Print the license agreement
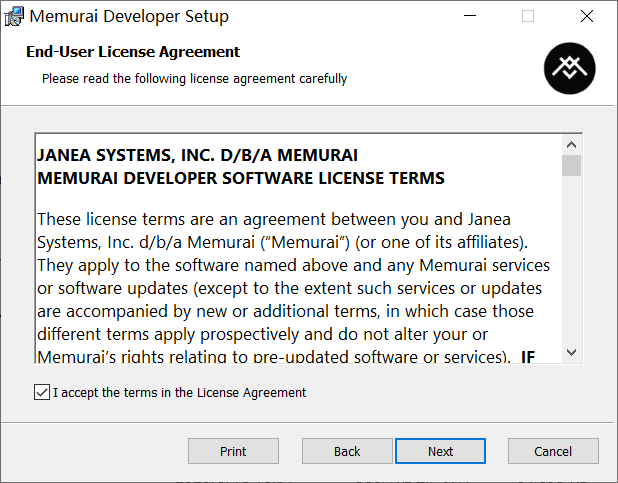The height and width of the screenshot is (483, 618). (x=233, y=451)
